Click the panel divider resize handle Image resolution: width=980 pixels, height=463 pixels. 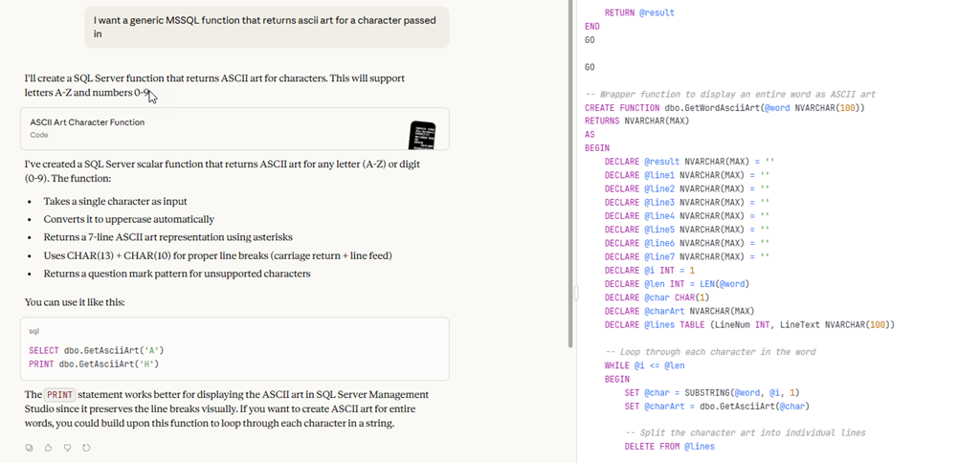(576, 293)
